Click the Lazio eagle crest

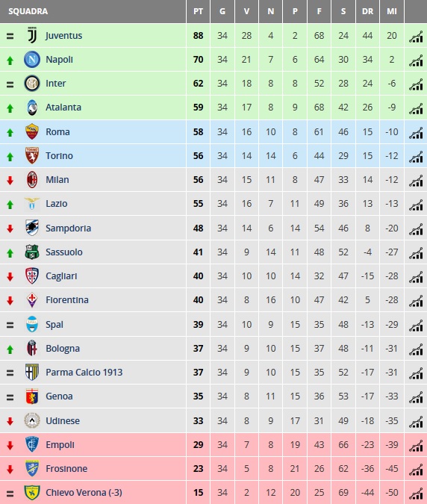point(32,203)
